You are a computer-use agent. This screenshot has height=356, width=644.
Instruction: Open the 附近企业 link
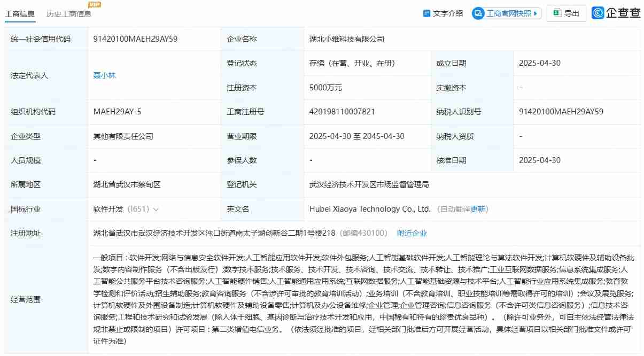pyautogui.click(x=412, y=233)
